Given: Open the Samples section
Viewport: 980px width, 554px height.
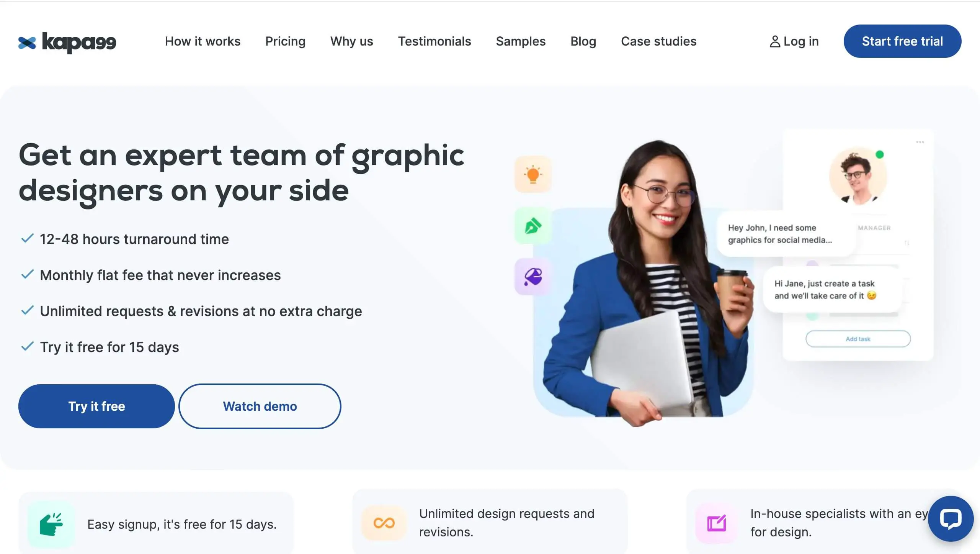Looking at the screenshot, I should 521,41.
